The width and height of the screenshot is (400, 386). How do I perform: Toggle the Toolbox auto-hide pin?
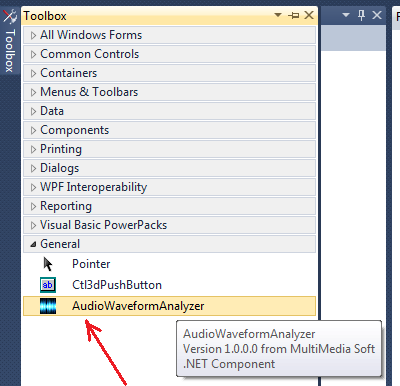point(293,15)
